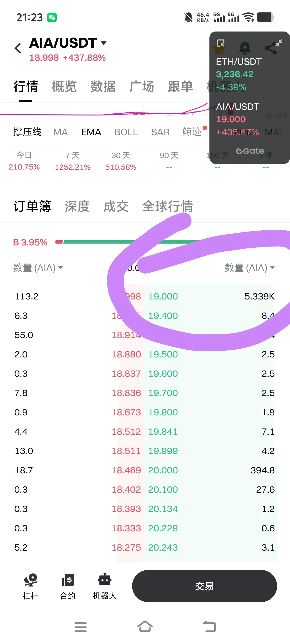Tap bid price 18.275
Image resolution: width=290 pixels, height=644 pixels.
(126, 547)
